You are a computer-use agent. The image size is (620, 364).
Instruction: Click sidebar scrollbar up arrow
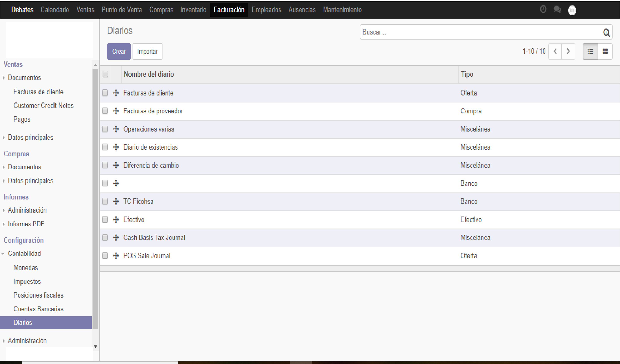pos(95,65)
